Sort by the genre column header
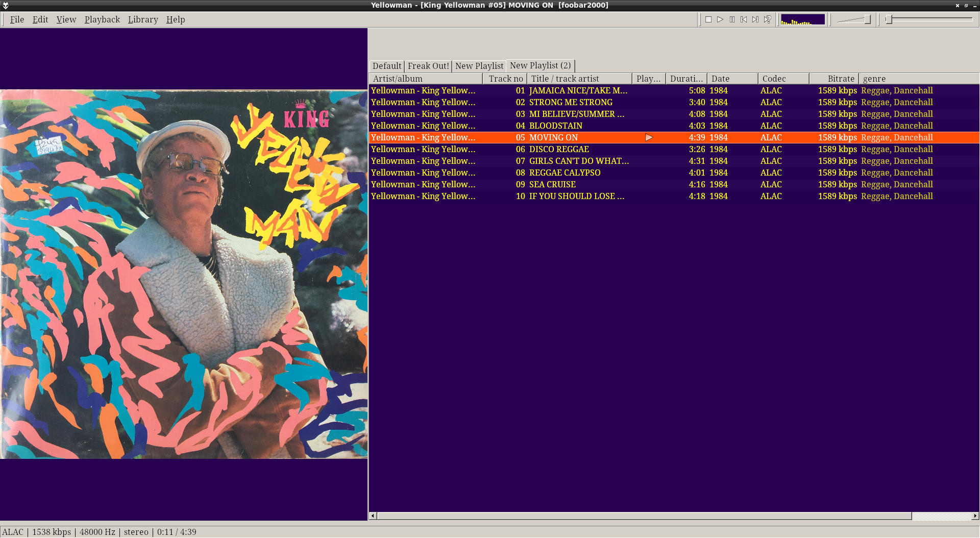Screen dimensions: 980x538 pyautogui.click(x=919, y=79)
